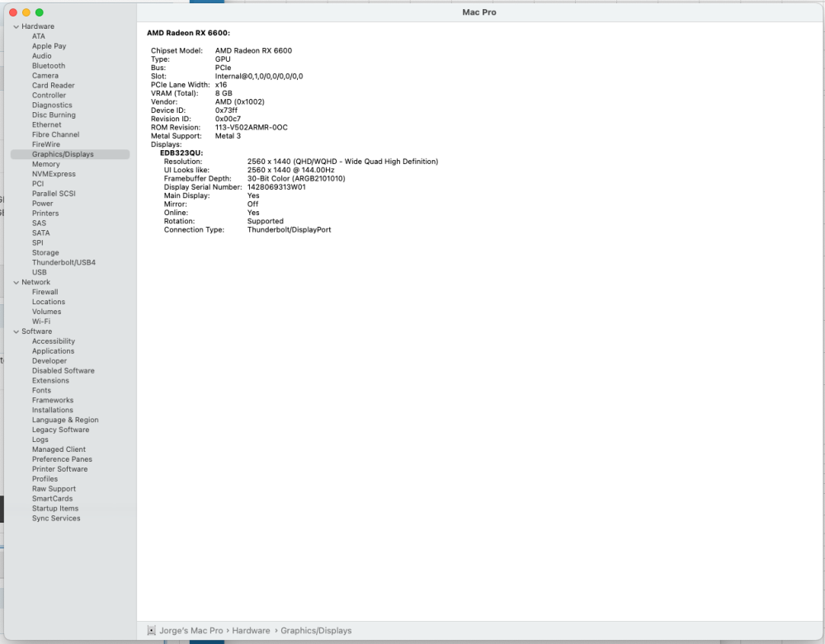Viewport: 825px width, 644px height.
Task: Click the display serial number 1428069313W01
Action: (x=276, y=187)
